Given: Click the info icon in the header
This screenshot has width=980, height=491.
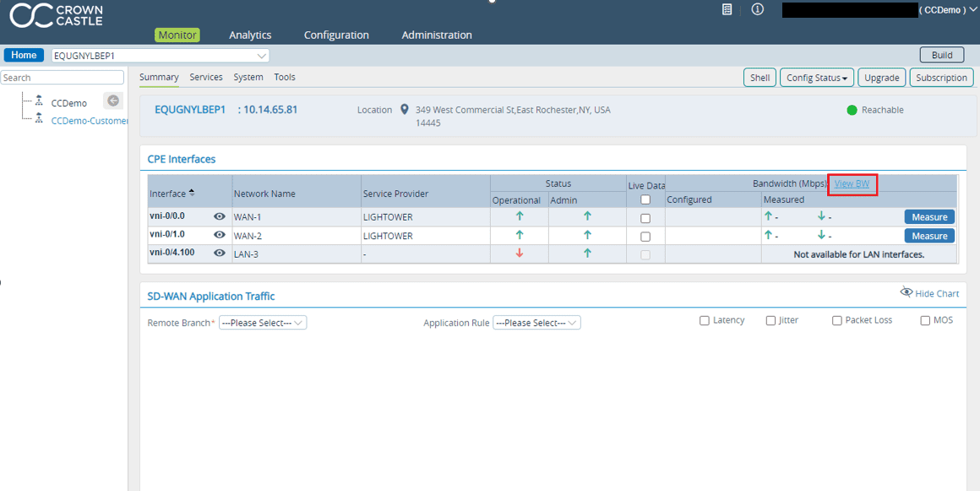Looking at the screenshot, I should (x=757, y=9).
